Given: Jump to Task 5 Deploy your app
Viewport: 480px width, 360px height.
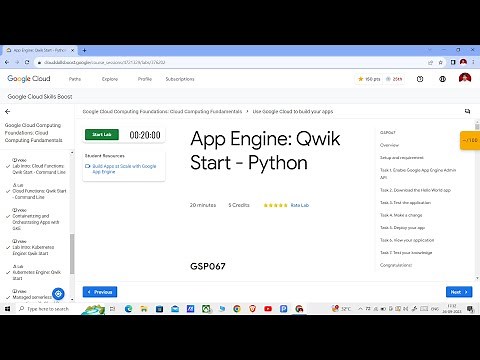Looking at the screenshot, I should [x=402, y=228].
